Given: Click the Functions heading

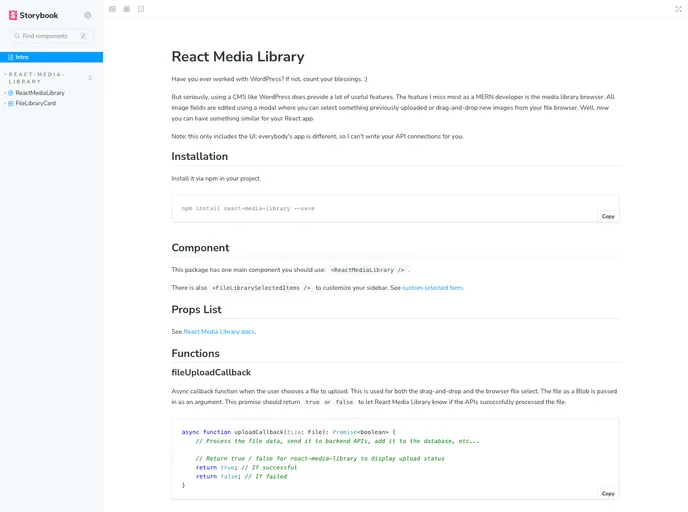Looking at the screenshot, I should pyautogui.click(x=196, y=354).
